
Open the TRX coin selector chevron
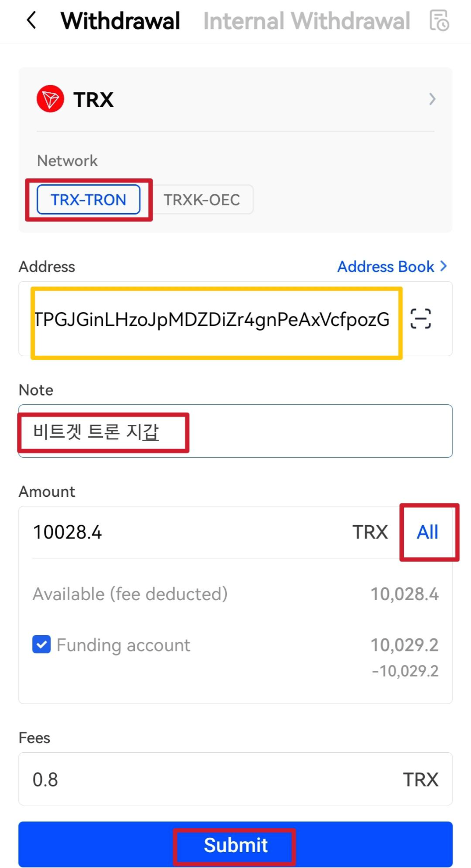click(x=432, y=99)
